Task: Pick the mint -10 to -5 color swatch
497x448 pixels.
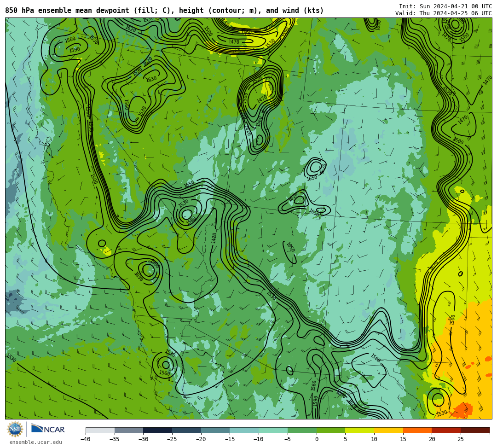Action: (273, 430)
